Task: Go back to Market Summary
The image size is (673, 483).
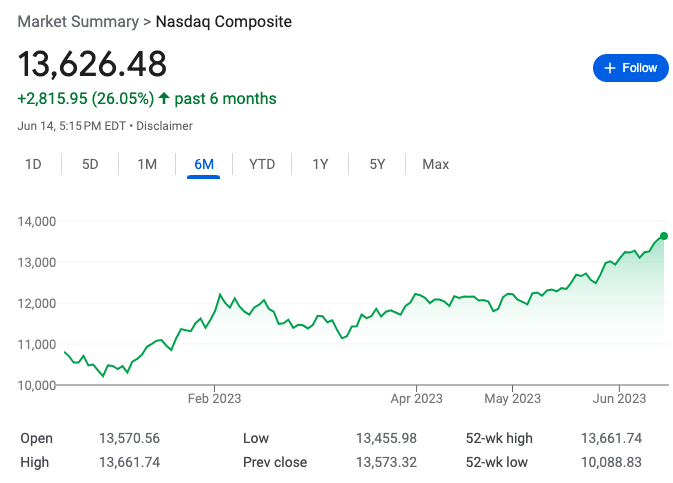Action: click(x=78, y=21)
